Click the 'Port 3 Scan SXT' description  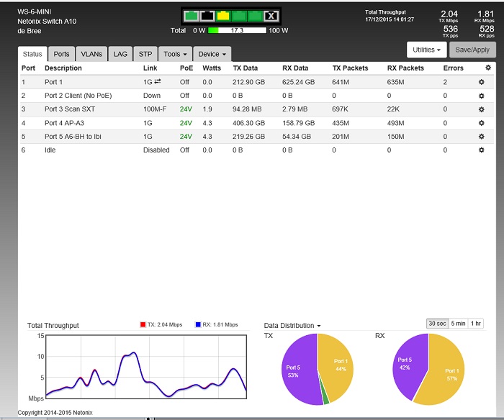(x=70, y=109)
